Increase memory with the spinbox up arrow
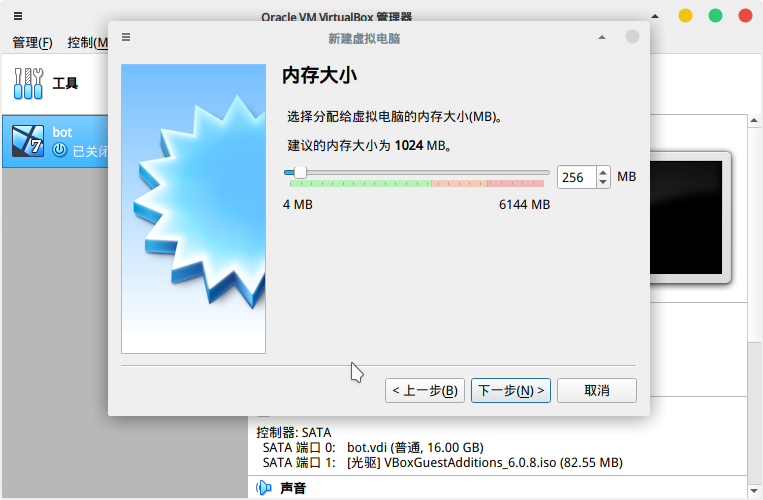The width and height of the screenshot is (763, 500). [x=602, y=171]
